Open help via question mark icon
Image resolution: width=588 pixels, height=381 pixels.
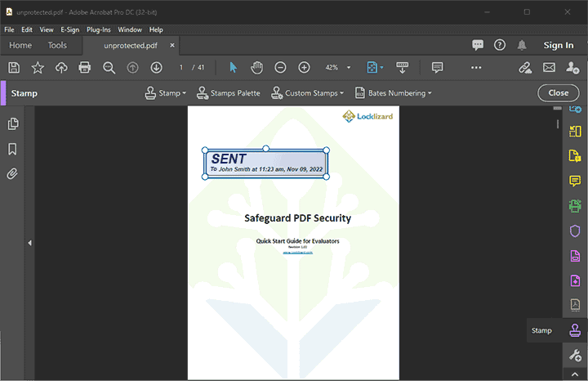click(500, 45)
